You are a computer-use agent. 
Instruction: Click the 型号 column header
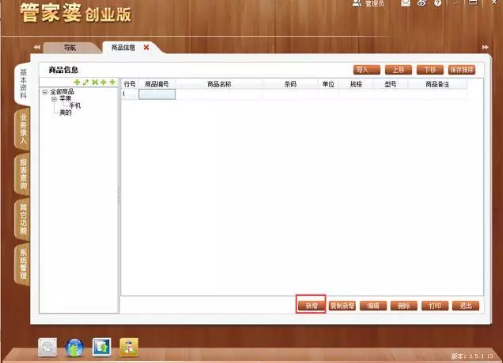coord(390,84)
